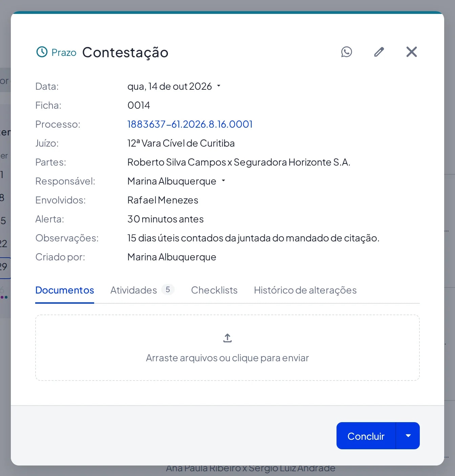Screen dimensions: 455x476
Task: Click the upload arrow icon
Action: [227, 338]
